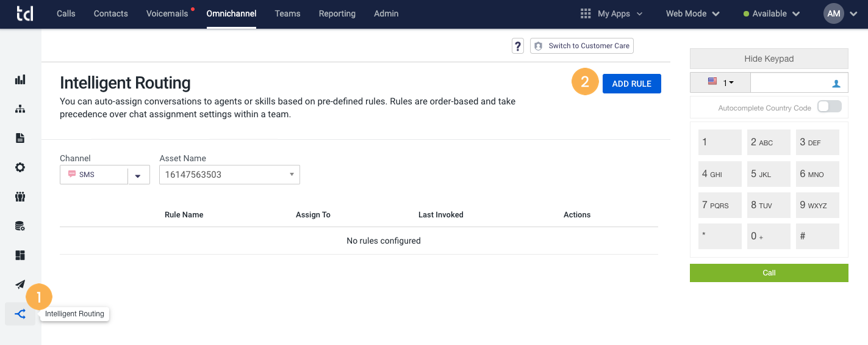This screenshot has height=345, width=868.
Task: Click the ADD RULE button
Action: coord(632,84)
